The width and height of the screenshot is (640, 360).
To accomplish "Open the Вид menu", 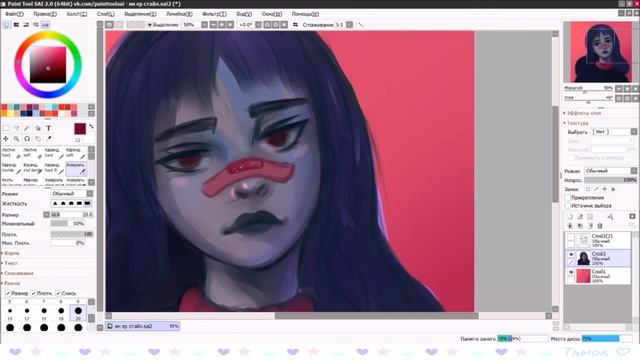I will (244, 14).
